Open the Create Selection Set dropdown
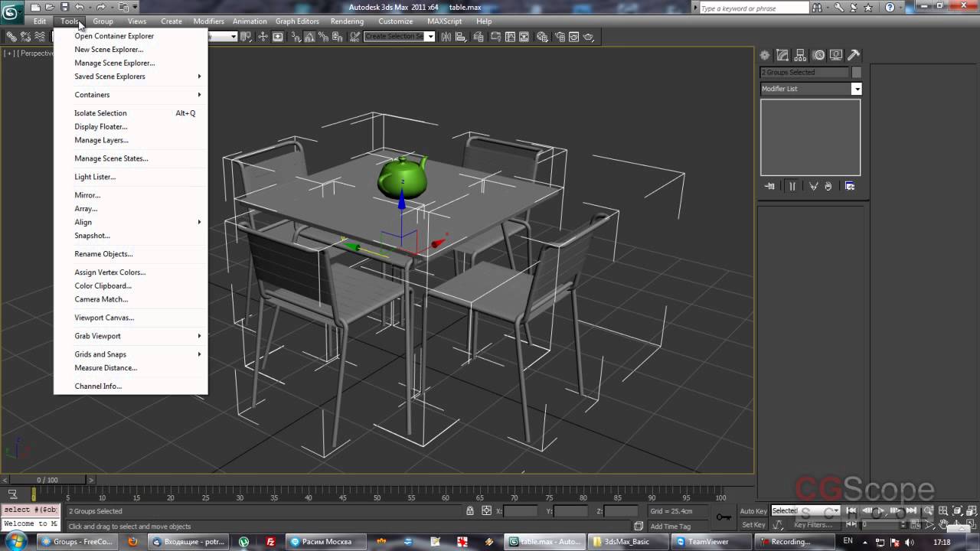 [x=430, y=37]
